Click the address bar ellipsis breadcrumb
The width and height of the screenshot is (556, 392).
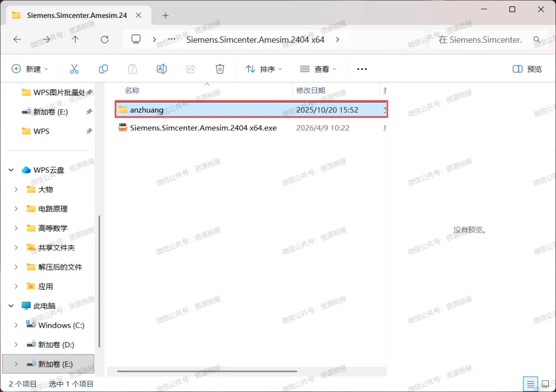point(171,39)
